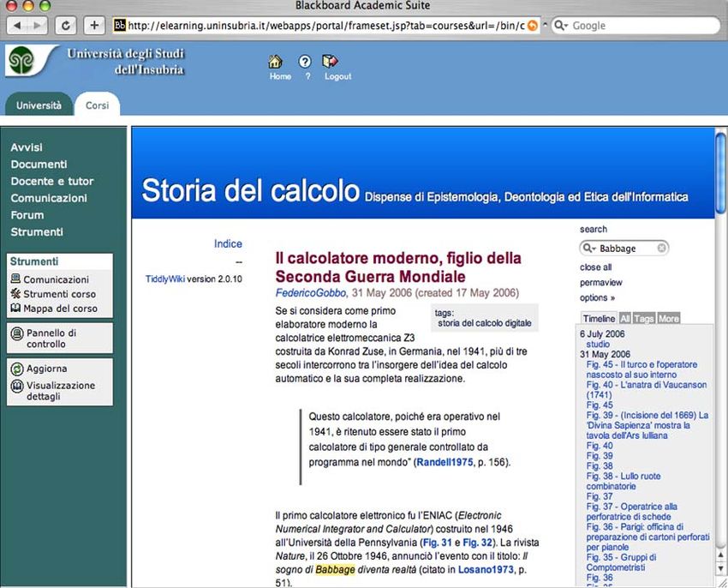Open the Fig. 32 link
728x588 pixels.
coord(477,543)
